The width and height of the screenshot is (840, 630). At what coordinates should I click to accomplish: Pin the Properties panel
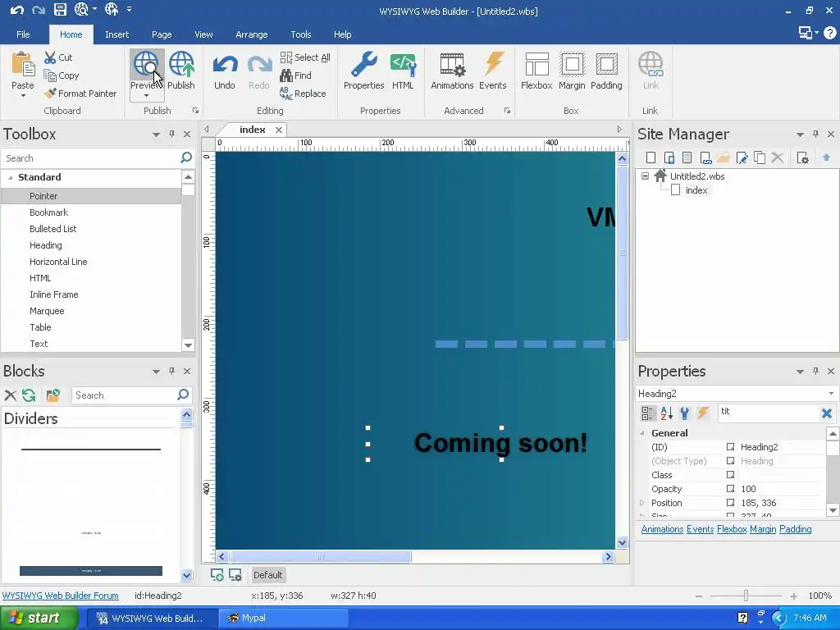[815, 372]
